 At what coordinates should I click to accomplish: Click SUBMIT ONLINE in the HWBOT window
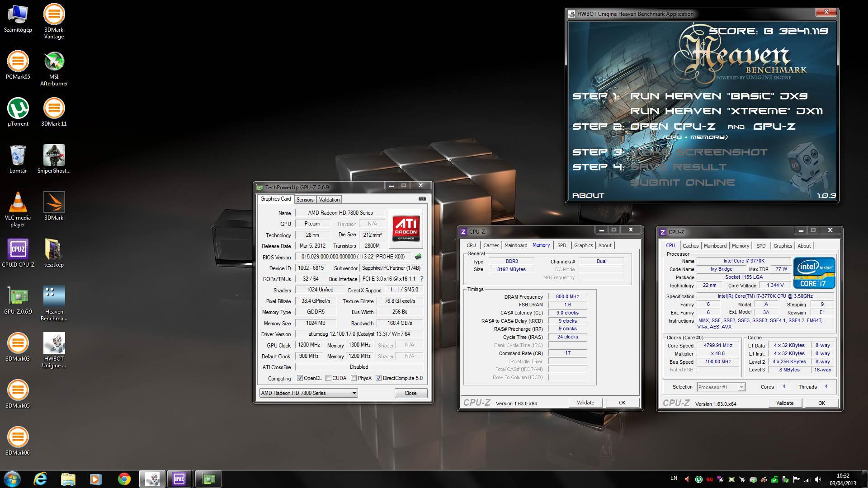(x=683, y=183)
